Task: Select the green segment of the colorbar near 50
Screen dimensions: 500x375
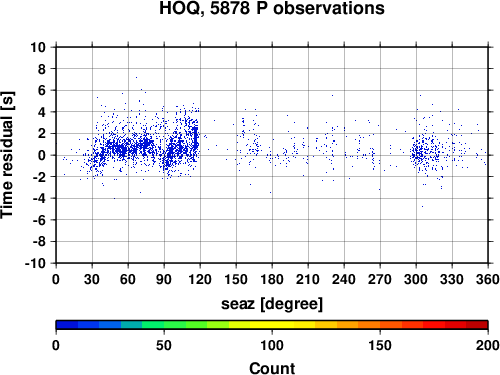Action: point(164,325)
